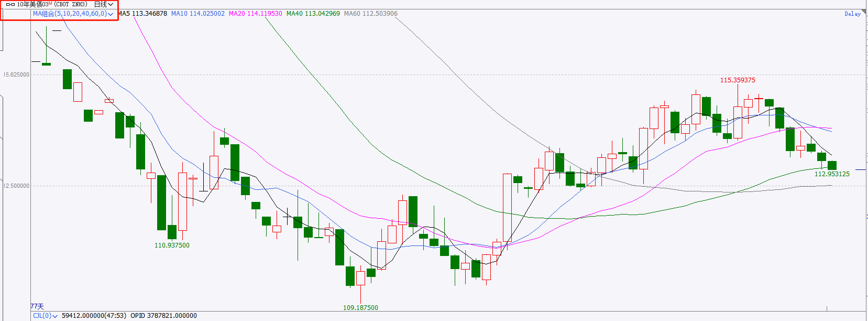Open the CJL(0) volume indicator dropdown
Image resolution: width=868 pixels, height=321 pixels.
[45, 316]
